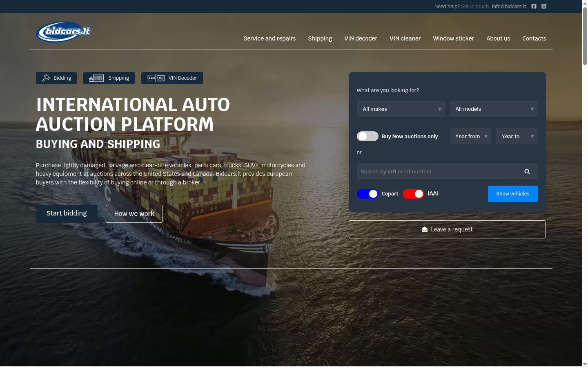Open the Service and repairs menu

coord(269,38)
